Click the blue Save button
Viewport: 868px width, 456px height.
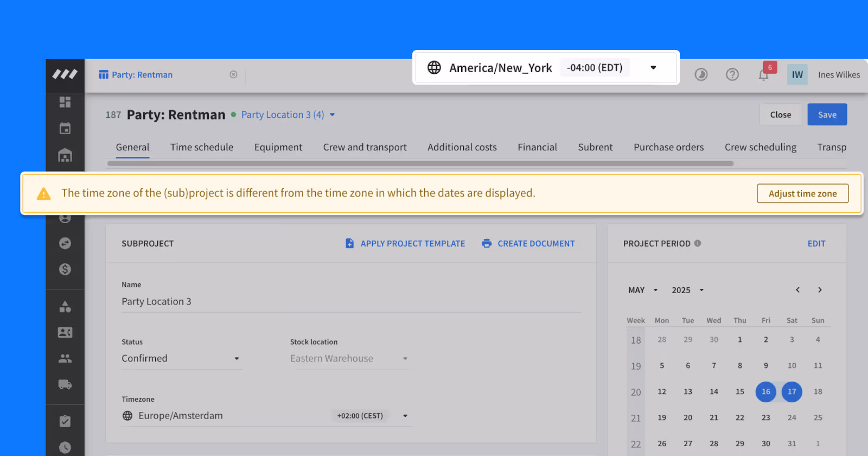click(827, 115)
